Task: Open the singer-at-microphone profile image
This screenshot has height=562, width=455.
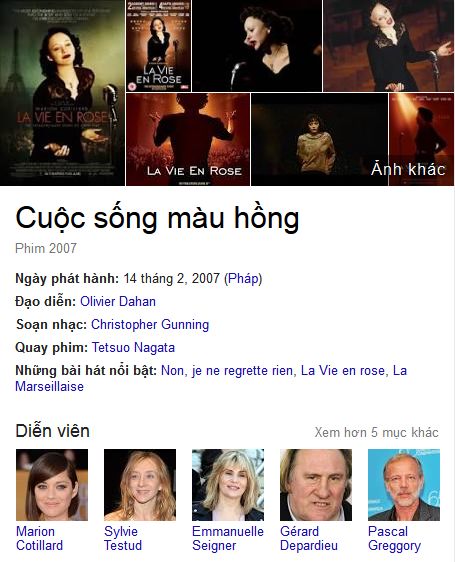Action: click(x=257, y=46)
